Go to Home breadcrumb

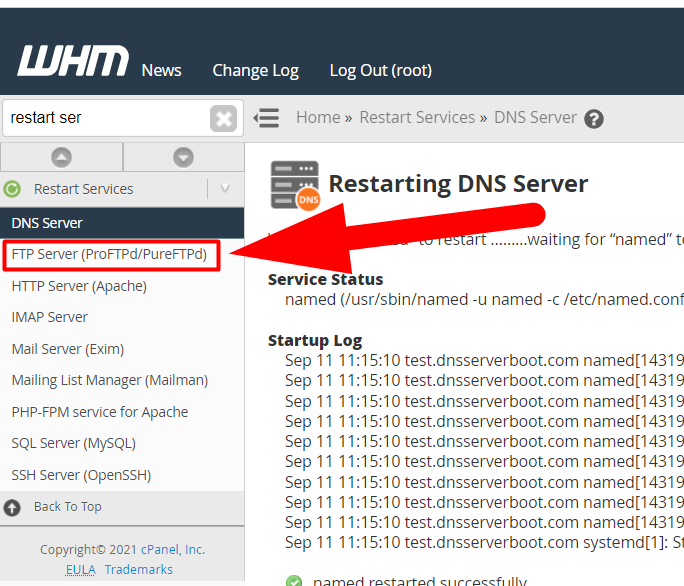pos(318,117)
